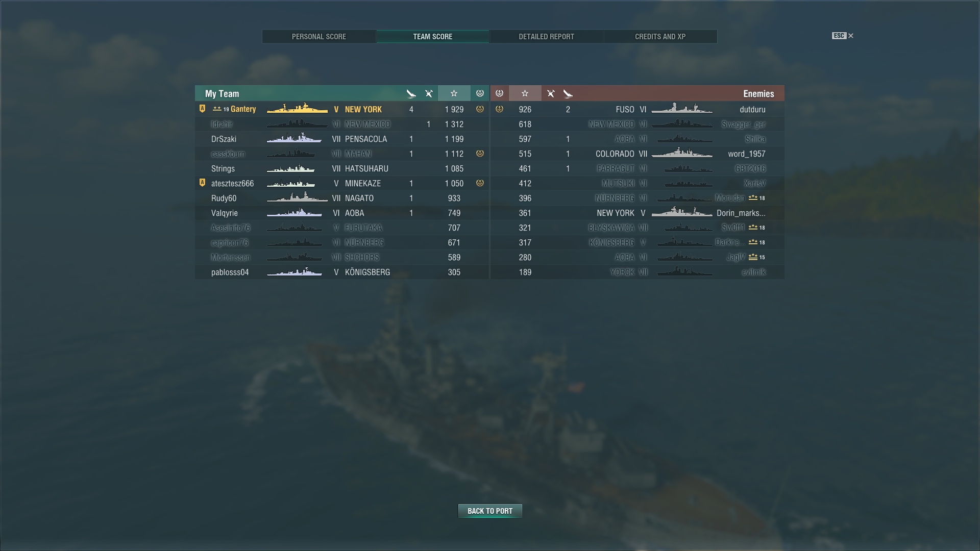Screen dimensions: 980x551
Task: Sort My Team by ships destroyed icon
Action: click(411, 93)
